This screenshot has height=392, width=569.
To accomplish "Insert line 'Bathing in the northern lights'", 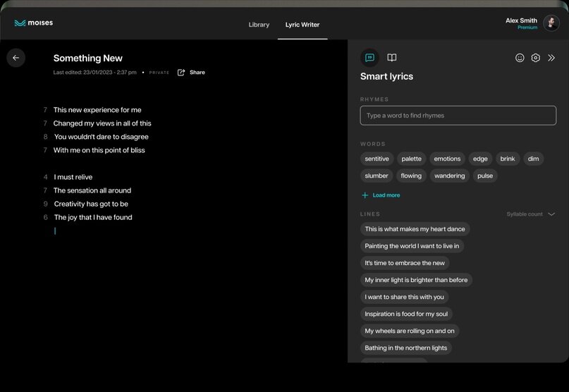I will tap(405, 348).
